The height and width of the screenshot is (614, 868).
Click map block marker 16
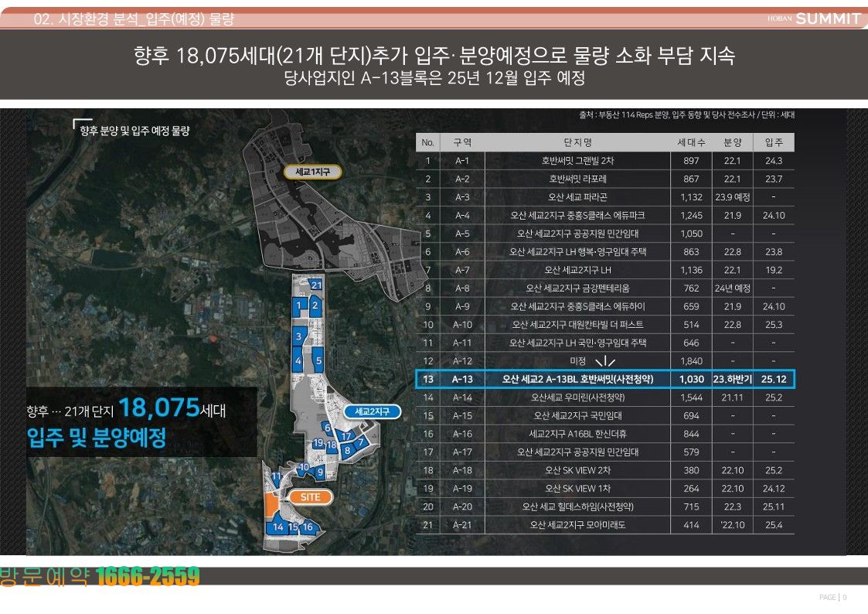pyautogui.click(x=308, y=527)
